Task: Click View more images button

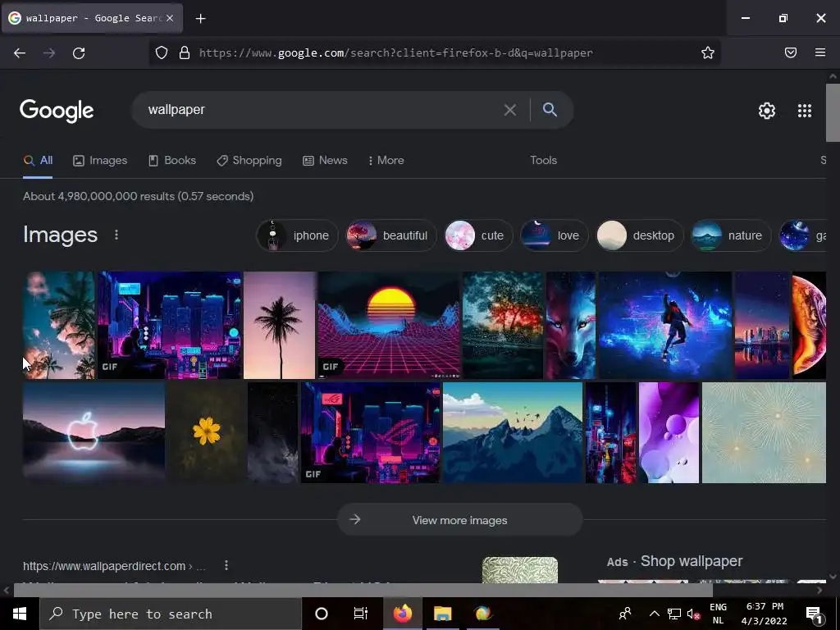Action: tap(459, 519)
